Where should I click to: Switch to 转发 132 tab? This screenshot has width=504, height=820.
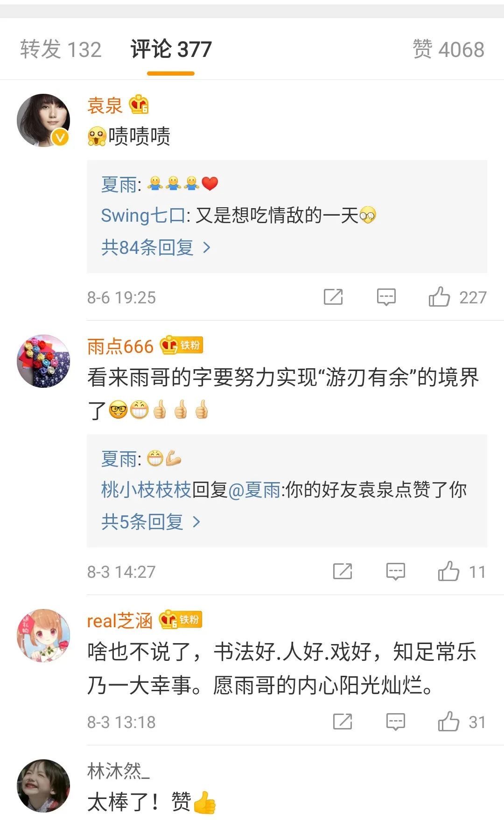pos(61,49)
